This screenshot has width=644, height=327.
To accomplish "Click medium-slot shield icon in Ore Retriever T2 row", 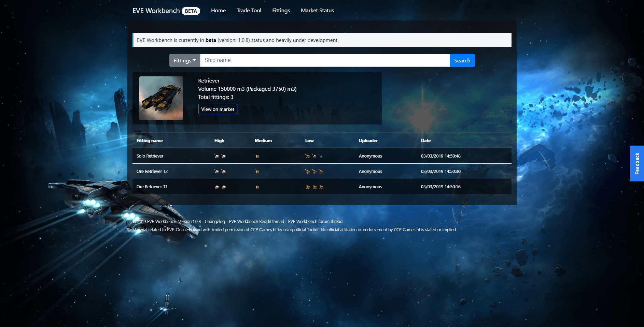I will coord(257,172).
